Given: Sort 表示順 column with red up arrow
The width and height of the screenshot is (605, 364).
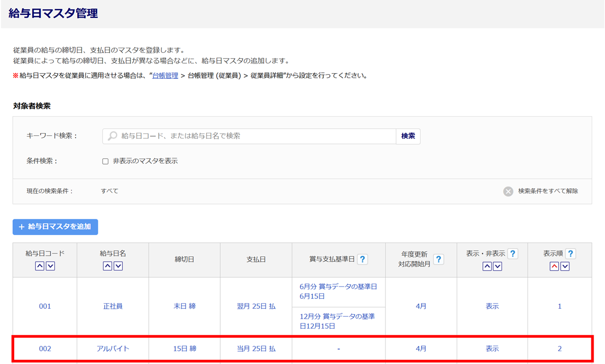Looking at the screenshot, I should pyautogui.click(x=554, y=266).
